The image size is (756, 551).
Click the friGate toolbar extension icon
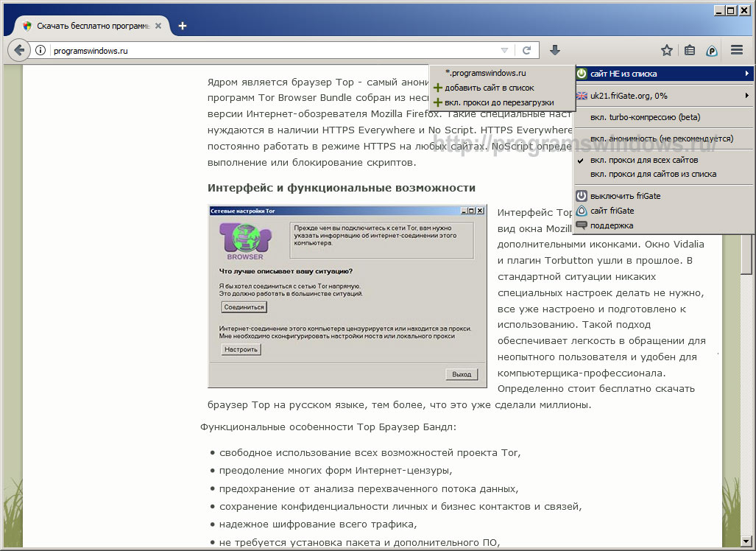712,50
